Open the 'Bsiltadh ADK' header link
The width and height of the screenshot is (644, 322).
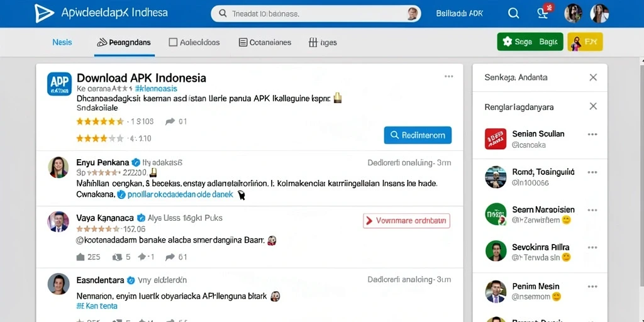pos(459,14)
